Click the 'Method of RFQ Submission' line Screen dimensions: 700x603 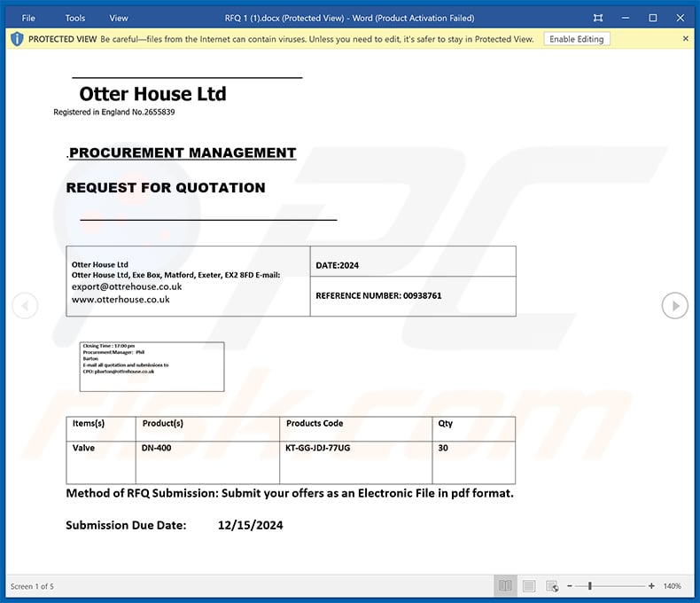pos(290,493)
